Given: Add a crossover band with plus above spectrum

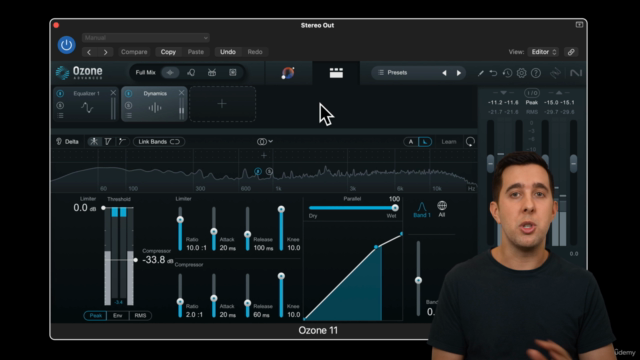Looking at the screenshot, I should pos(264,156).
